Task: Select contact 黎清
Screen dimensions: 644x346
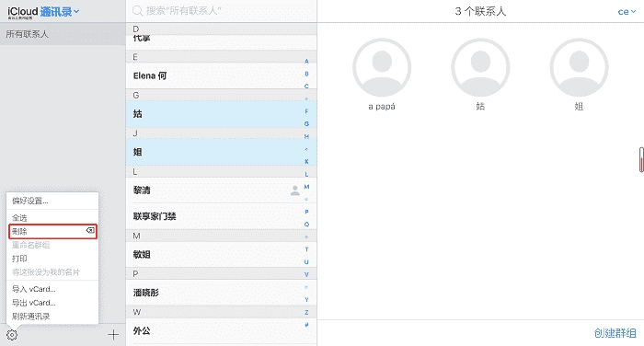Action: coord(221,190)
